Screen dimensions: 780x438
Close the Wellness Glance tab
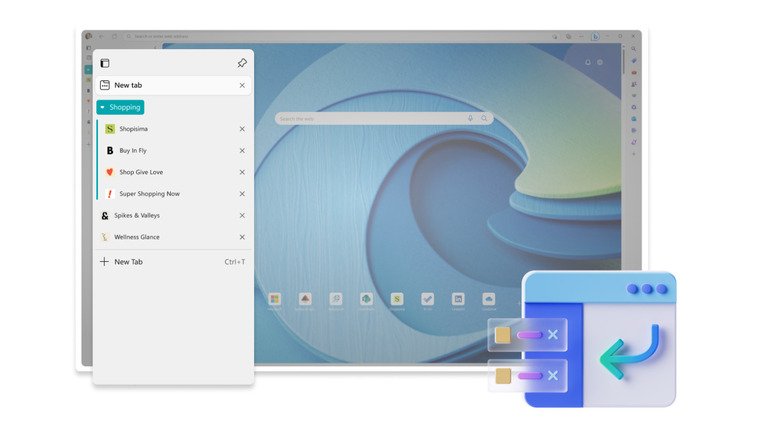pyautogui.click(x=242, y=237)
